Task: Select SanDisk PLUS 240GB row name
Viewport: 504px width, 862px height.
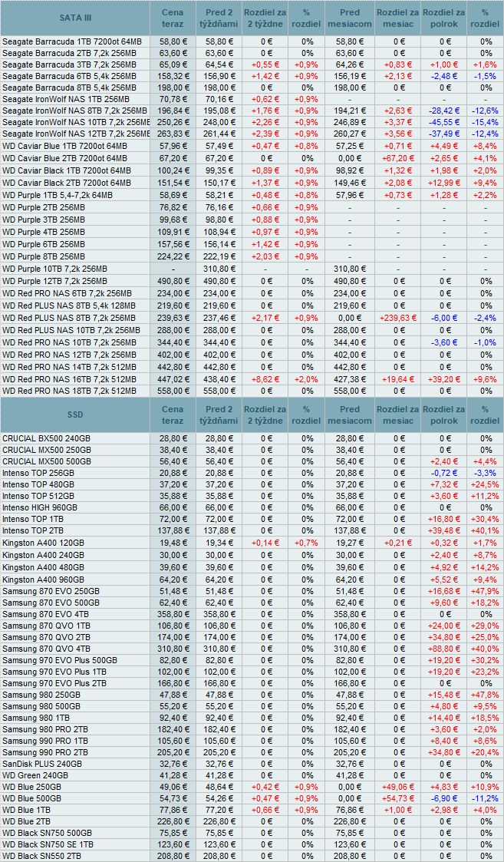Action: pyautogui.click(x=42, y=765)
